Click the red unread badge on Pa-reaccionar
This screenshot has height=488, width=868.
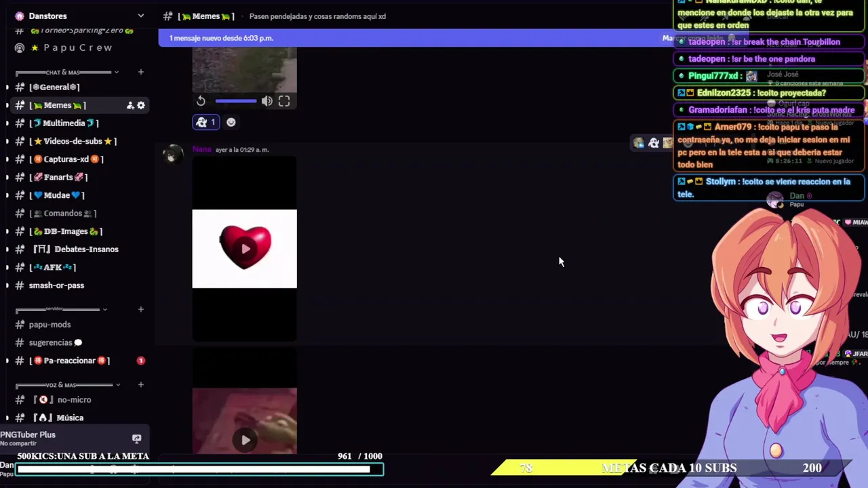(141, 361)
